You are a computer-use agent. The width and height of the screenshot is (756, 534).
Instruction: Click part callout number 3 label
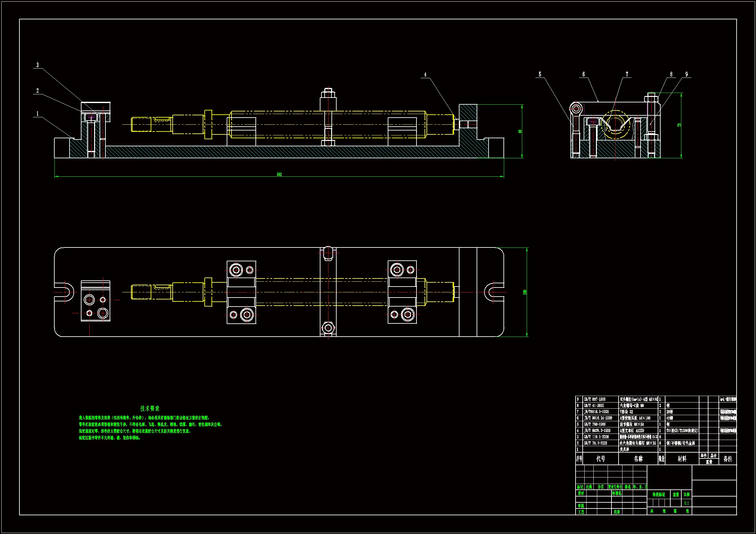(38, 65)
